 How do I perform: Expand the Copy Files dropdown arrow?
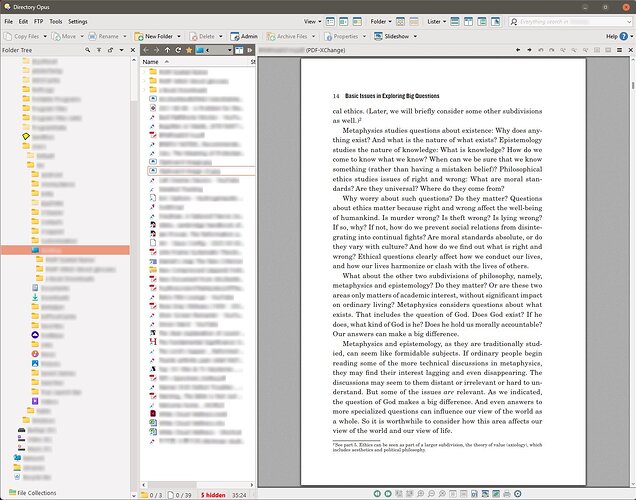(45, 36)
